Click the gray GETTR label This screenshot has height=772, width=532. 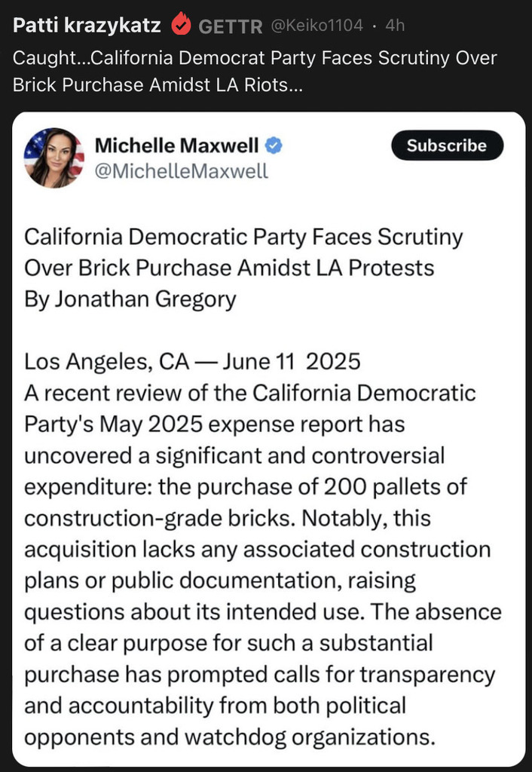tap(231, 26)
